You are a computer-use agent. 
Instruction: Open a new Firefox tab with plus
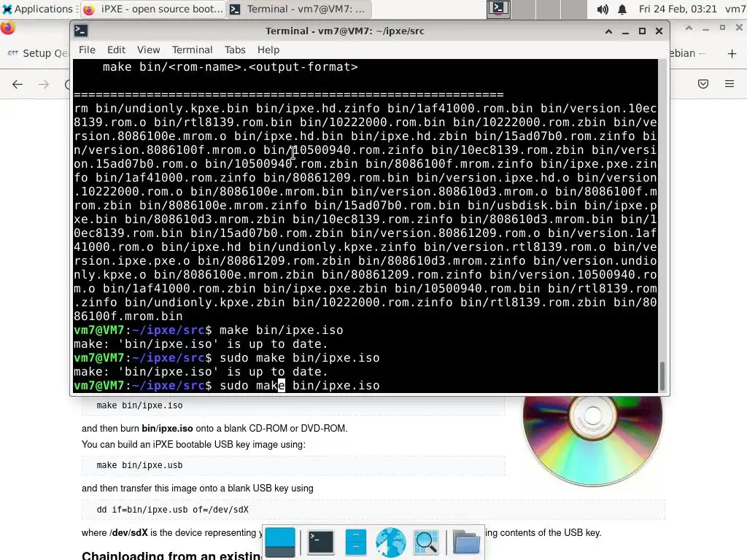click(732, 53)
